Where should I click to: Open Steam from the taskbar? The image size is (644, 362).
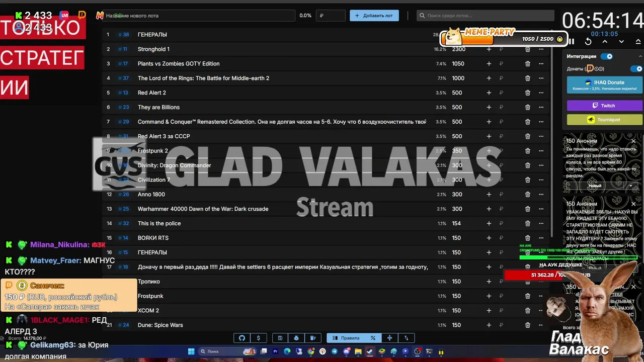coord(370,351)
